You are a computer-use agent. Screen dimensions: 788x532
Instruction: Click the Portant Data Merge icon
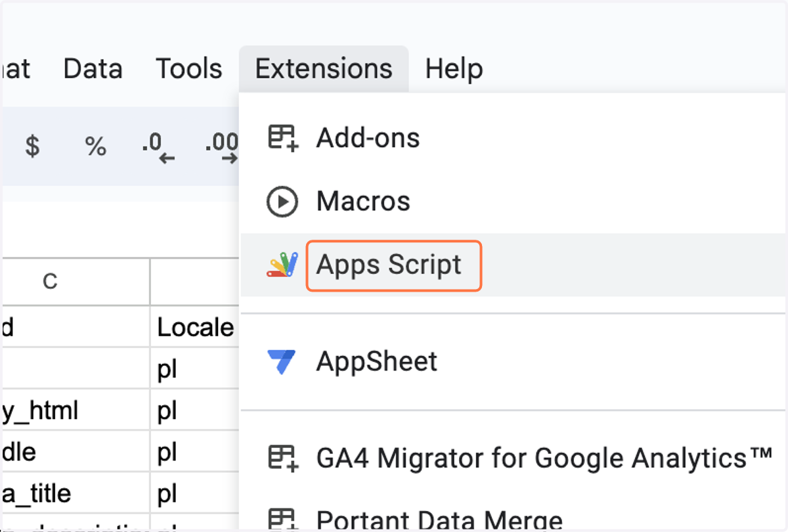point(283,519)
